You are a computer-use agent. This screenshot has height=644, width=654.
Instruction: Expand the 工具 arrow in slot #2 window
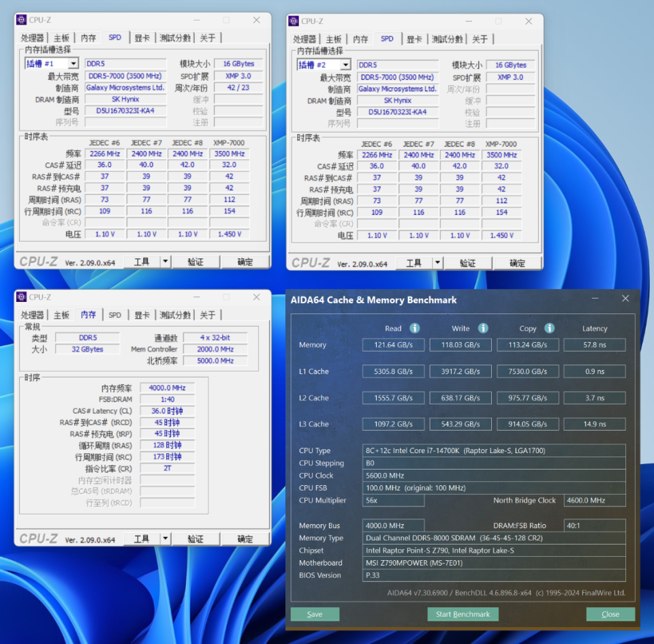437,263
